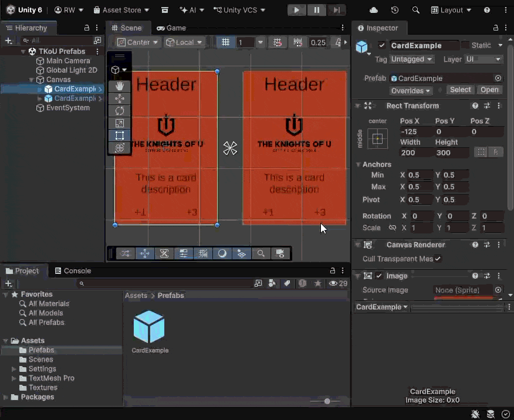Open the Layer dropdown (UI)
The width and height of the screenshot is (514, 420).
click(483, 59)
